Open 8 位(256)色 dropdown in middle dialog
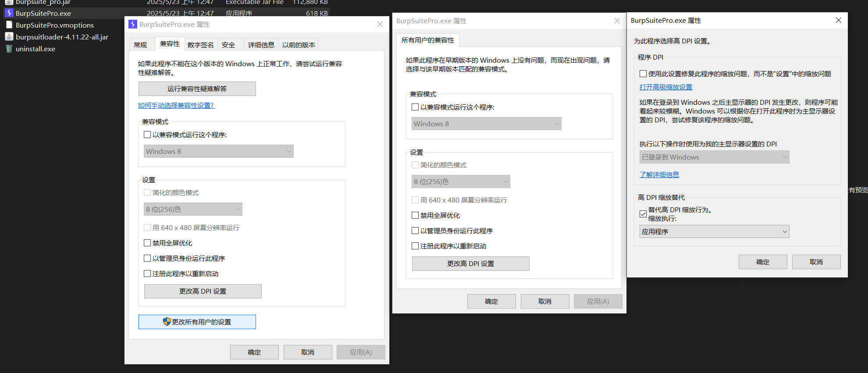 (x=461, y=181)
